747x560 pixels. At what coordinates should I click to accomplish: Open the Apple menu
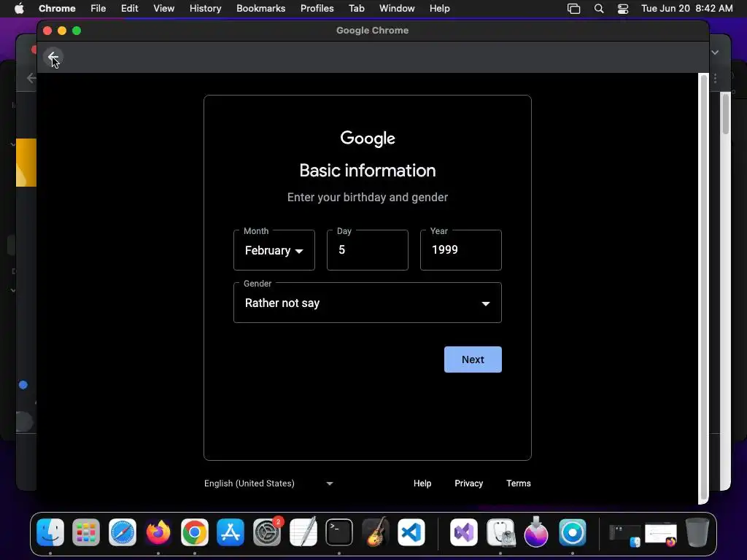[x=19, y=9]
